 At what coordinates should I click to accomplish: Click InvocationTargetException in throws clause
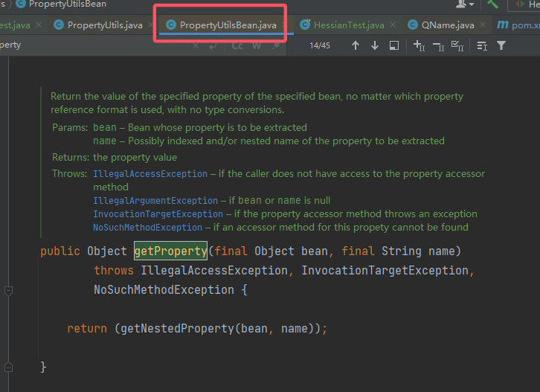coord(385,271)
